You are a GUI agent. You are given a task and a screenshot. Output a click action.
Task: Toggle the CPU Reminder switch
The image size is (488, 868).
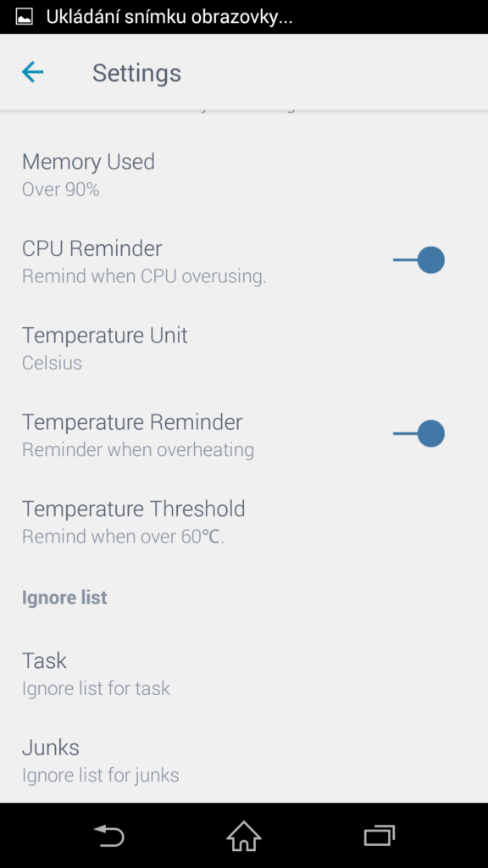(x=419, y=260)
